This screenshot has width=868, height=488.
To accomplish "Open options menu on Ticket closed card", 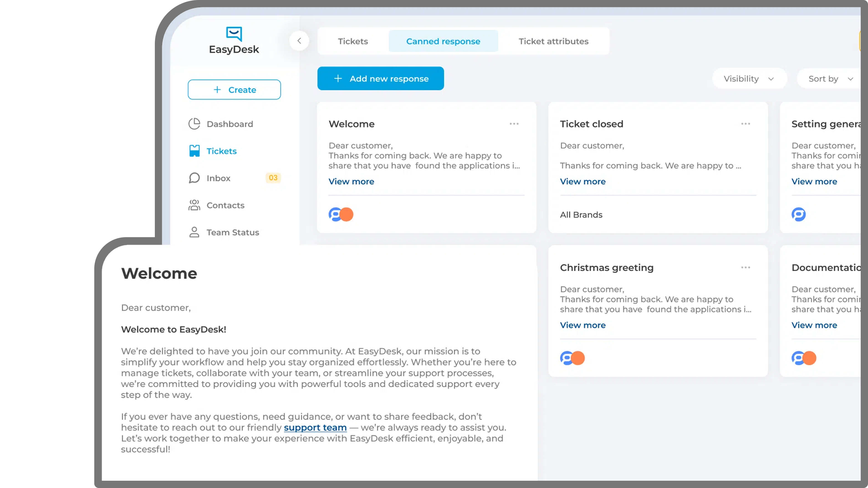I will pos(745,124).
